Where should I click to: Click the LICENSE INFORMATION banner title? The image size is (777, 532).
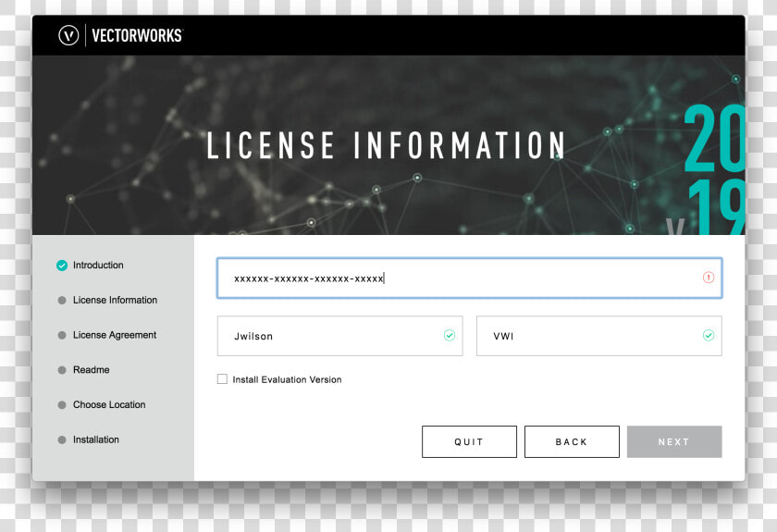386,145
